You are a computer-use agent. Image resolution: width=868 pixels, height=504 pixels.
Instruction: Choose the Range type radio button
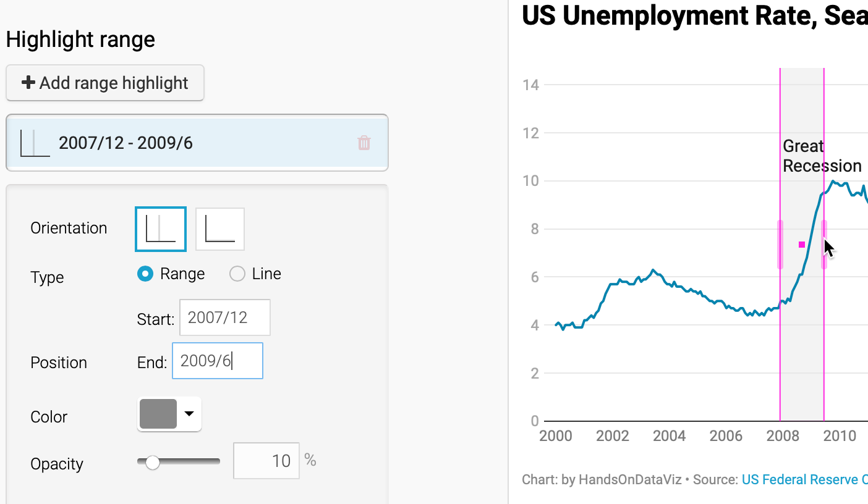tap(145, 274)
